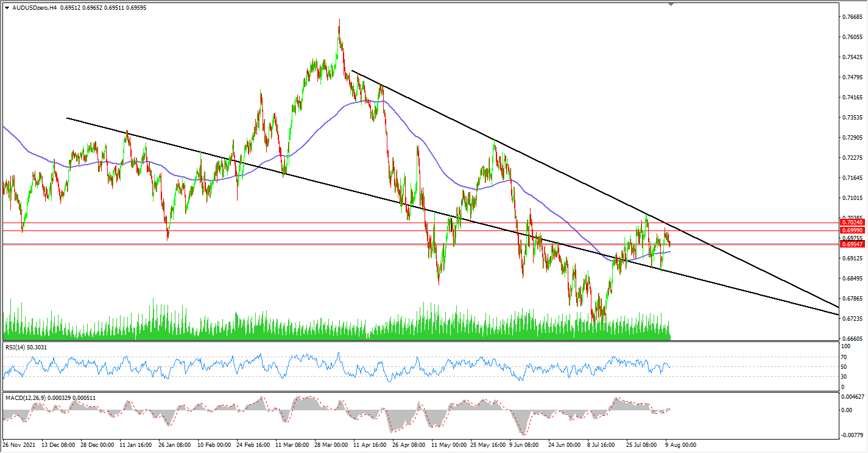The height and width of the screenshot is (453, 868).
Task: Click the 24 Jun 00:00 date label
Action: [x=565, y=444]
